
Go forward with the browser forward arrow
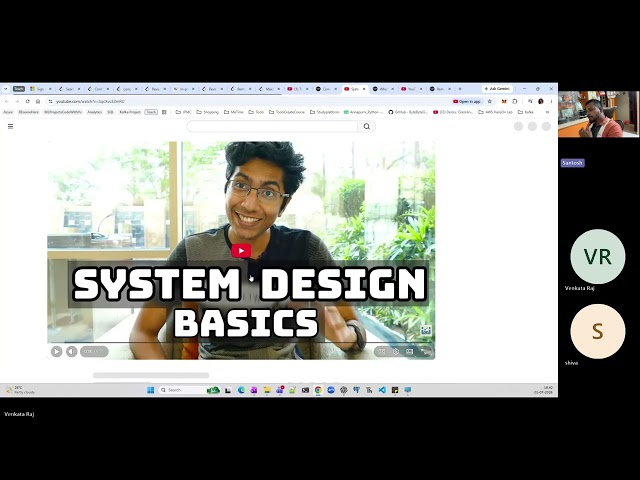17,101
